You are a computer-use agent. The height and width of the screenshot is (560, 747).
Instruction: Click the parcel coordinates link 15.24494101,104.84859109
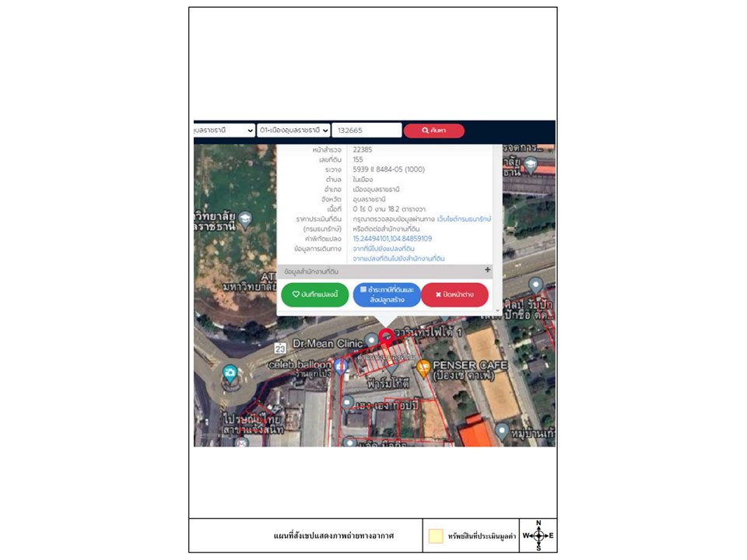[x=392, y=239]
